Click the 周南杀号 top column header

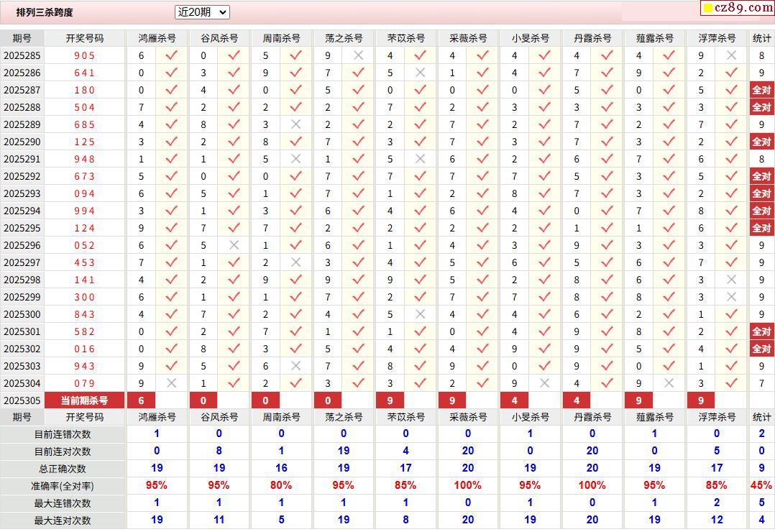281,39
